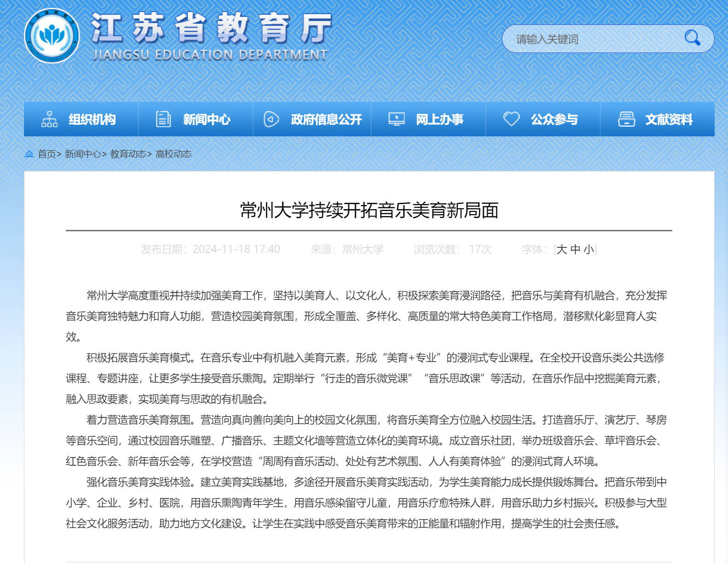Set font size to 小 (small)
The width and height of the screenshot is (728, 563).
588,250
